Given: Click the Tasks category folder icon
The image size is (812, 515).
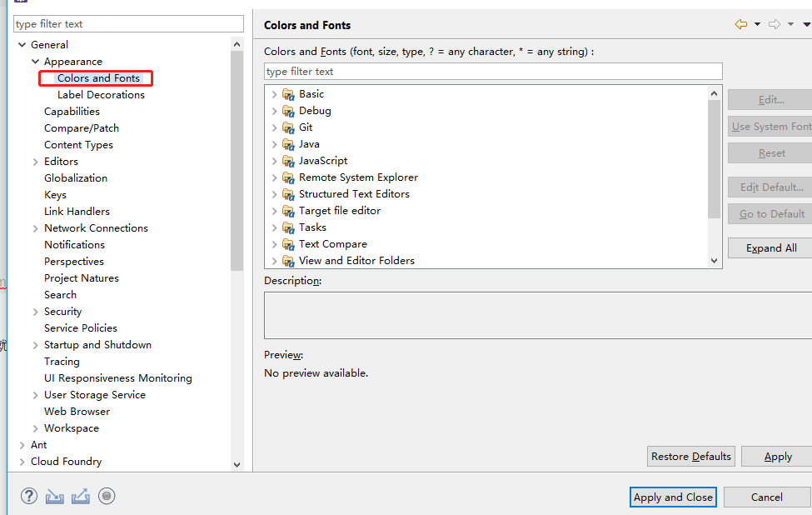Looking at the screenshot, I should 288,227.
